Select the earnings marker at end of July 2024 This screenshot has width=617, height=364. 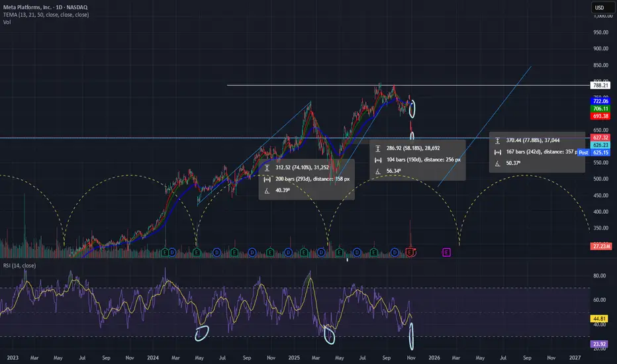[234, 252]
